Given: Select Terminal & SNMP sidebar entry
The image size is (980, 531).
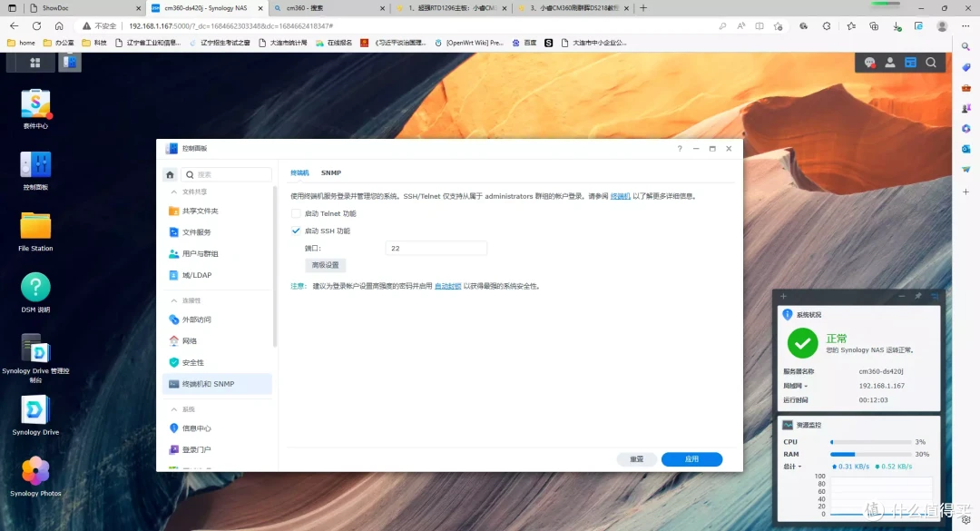Looking at the screenshot, I should pos(218,384).
